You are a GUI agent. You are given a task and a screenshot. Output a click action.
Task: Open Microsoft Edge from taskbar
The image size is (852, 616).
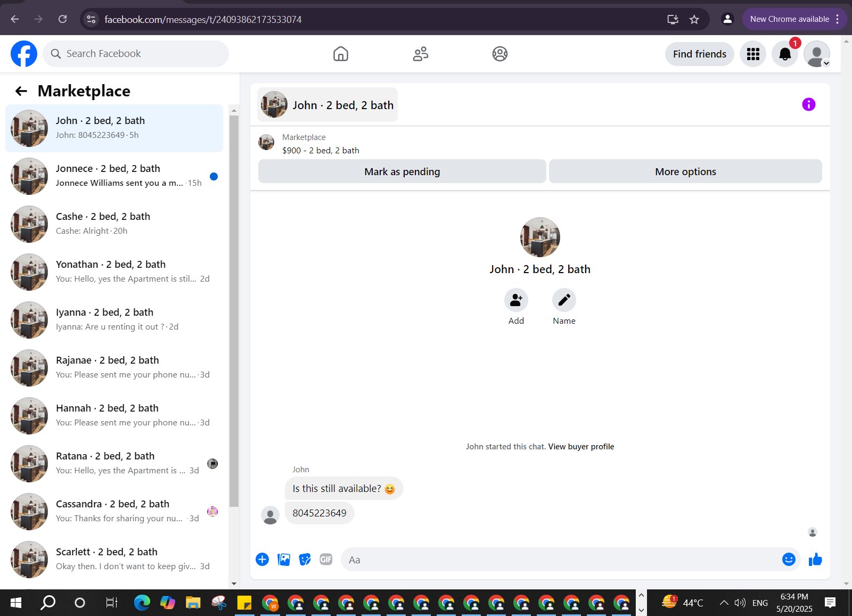coord(142,603)
